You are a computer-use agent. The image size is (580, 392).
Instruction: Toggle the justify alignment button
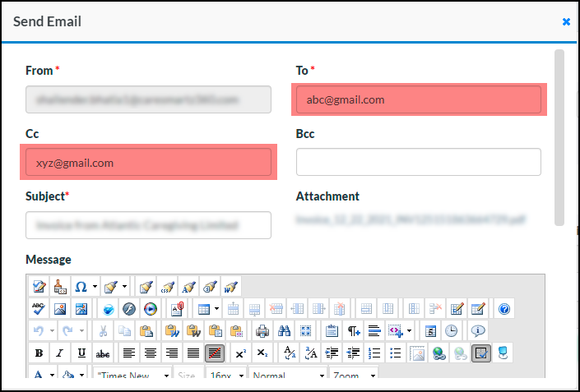193,353
